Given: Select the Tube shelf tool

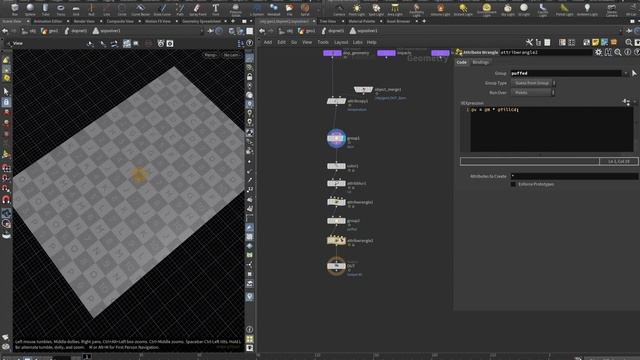Looking at the screenshot, I should (x=45, y=9).
